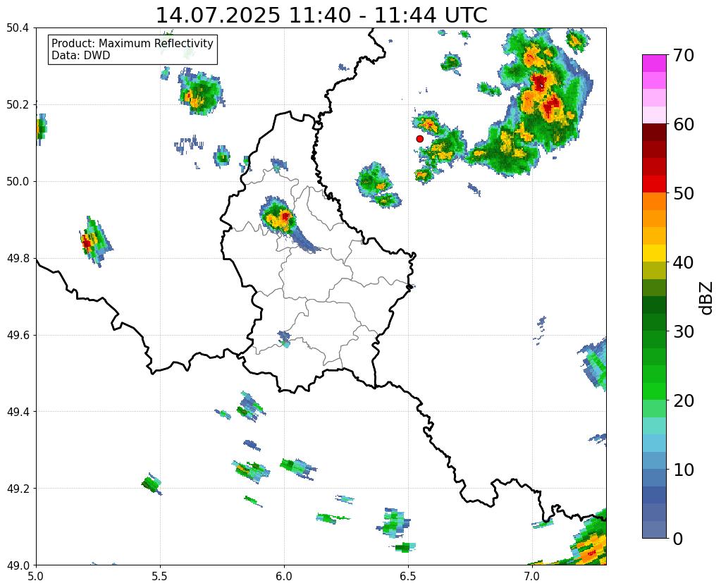The width and height of the screenshot is (721, 588).
Task: Click the '50.0' latitude axis label
Action: [18, 182]
